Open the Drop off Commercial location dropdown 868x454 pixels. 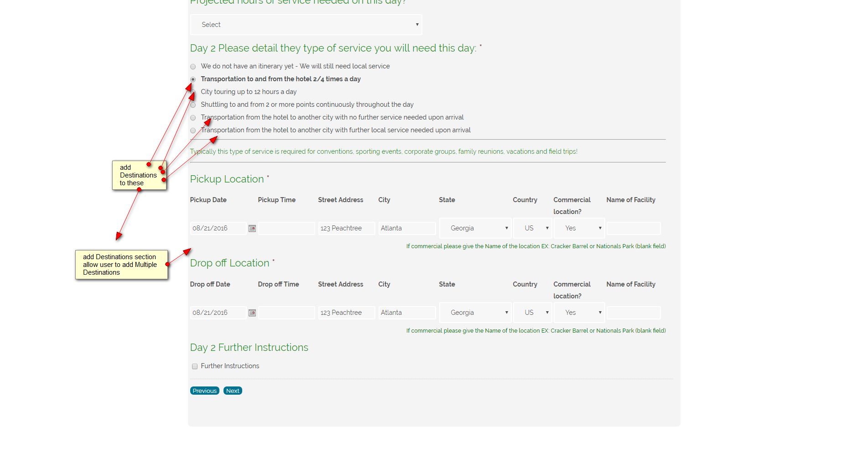tap(579, 313)
